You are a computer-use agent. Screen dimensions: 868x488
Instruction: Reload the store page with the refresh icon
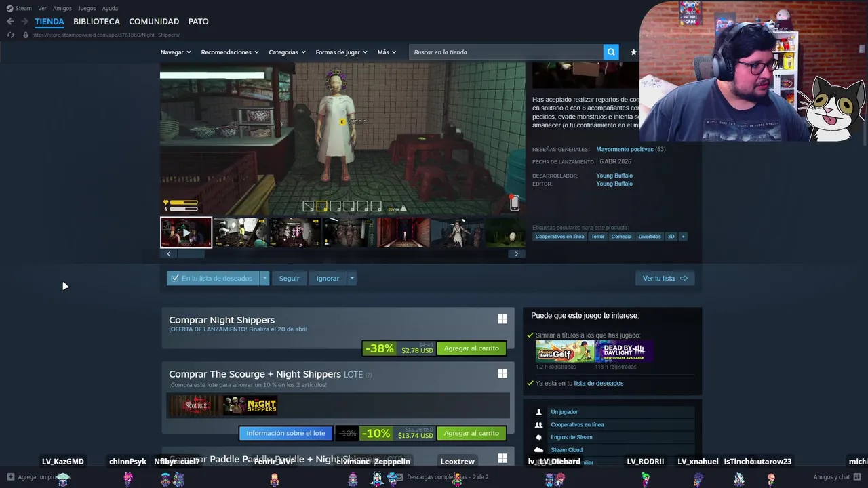point(10,35)
